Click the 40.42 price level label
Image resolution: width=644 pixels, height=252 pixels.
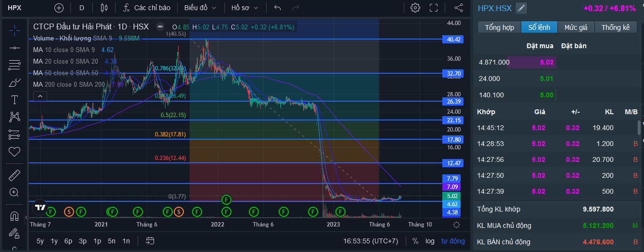[453, 40]
